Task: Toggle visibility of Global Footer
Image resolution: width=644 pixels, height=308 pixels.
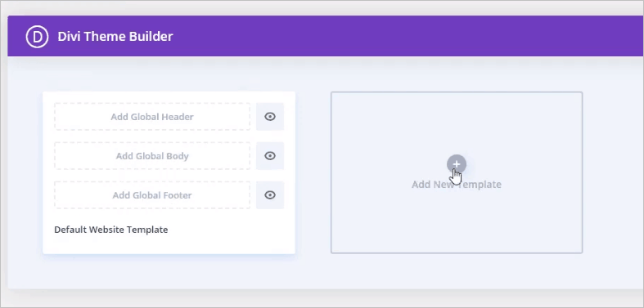Action: (x=270, y=195)
